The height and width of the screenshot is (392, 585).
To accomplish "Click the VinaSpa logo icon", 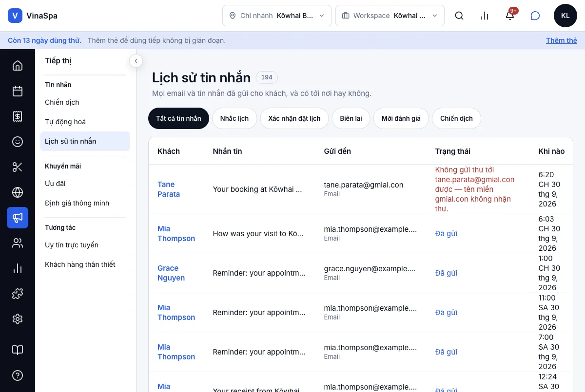I will 15,16.
